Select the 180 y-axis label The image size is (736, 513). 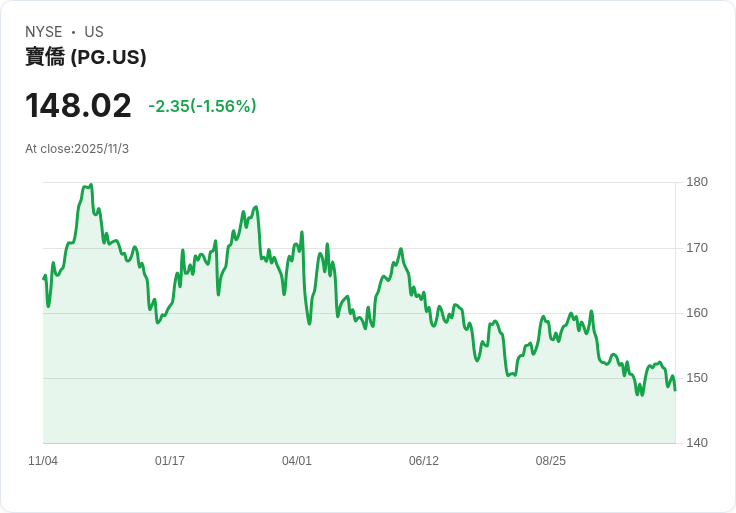pos(697,182)
